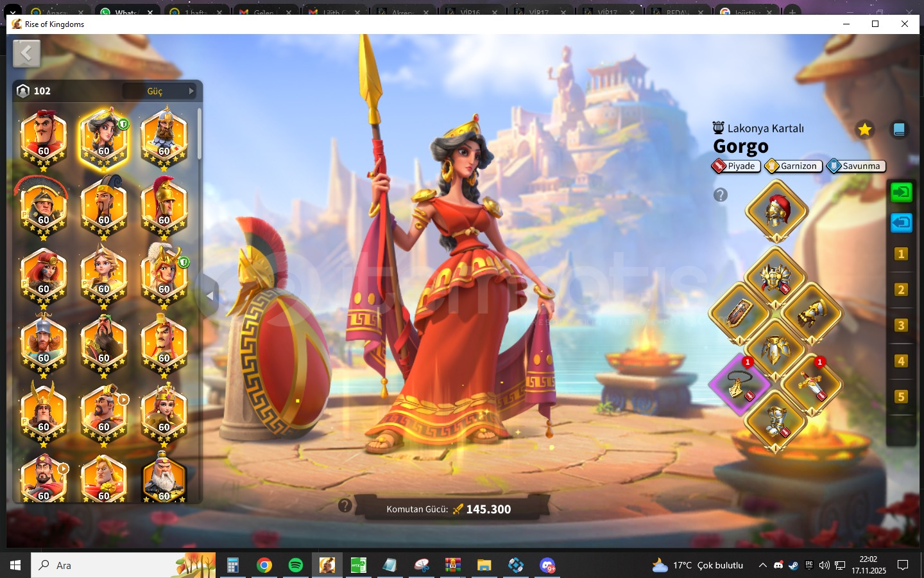Choose the Roman centurion with wide red crest

(44, 207)
